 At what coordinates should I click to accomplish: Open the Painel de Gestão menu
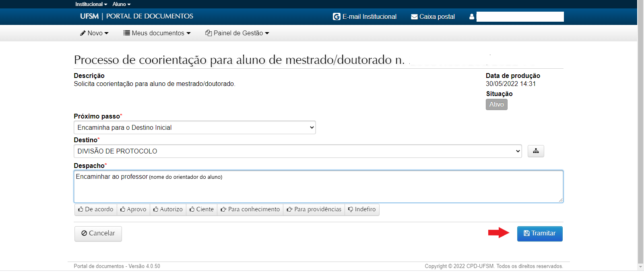237,33
